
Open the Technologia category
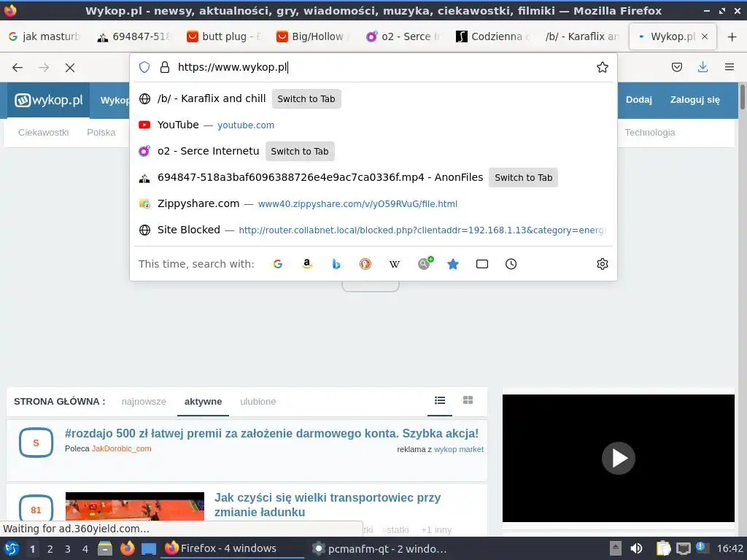650,133
